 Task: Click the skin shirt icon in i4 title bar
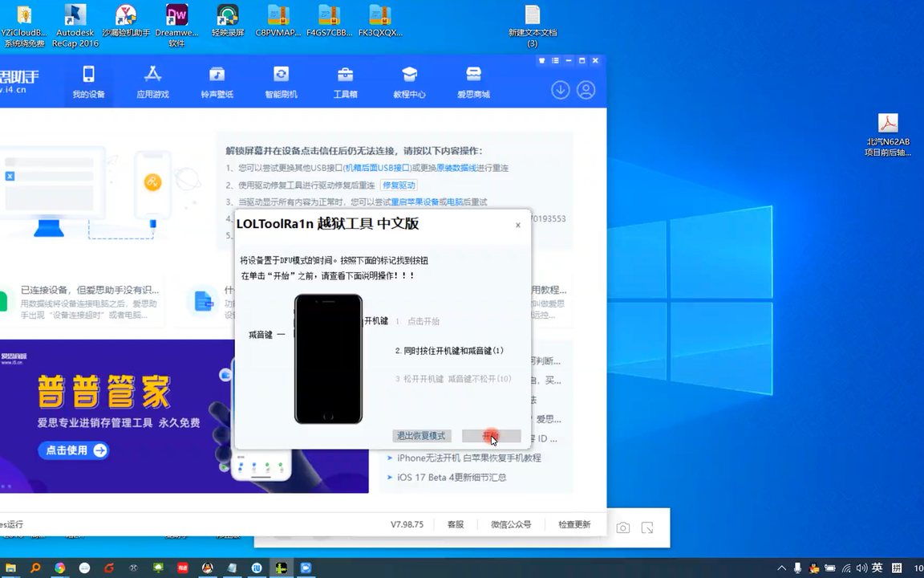[x=541, y=61]
